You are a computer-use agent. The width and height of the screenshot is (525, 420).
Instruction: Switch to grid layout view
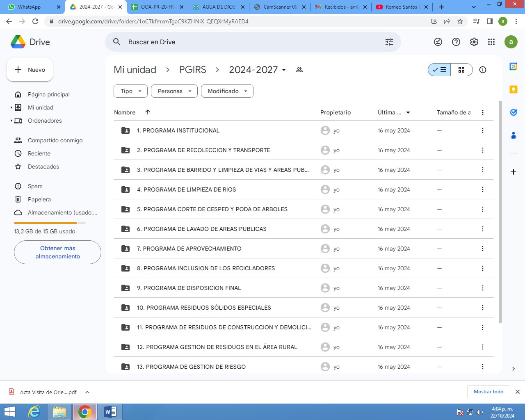click(461, 70)
